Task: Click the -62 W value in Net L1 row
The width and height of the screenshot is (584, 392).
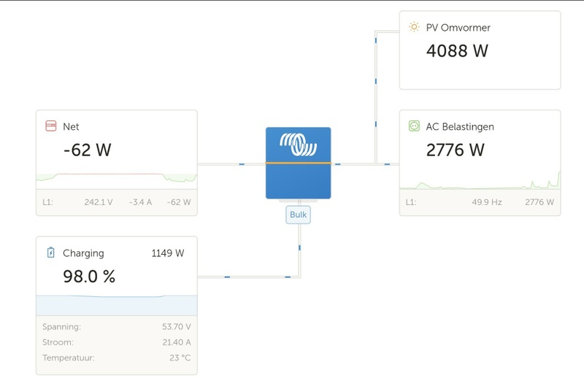Action: (x=179, y=202)
